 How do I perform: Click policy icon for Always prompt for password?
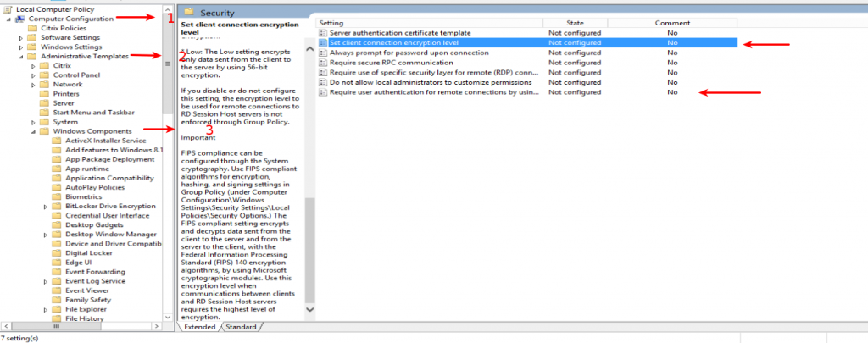(323, 53)
